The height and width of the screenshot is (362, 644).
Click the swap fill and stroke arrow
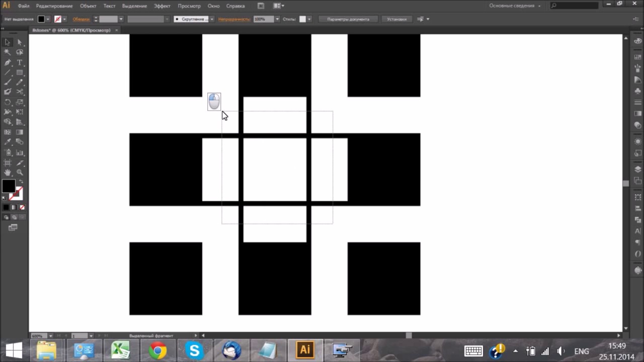[21, 182]
